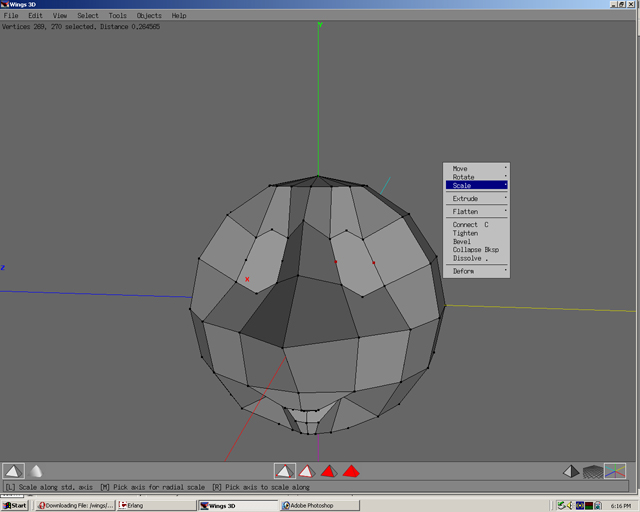Screen dimensions: 640x512
Task: Expand the Extrude submenu
Action: click(477, 199)
